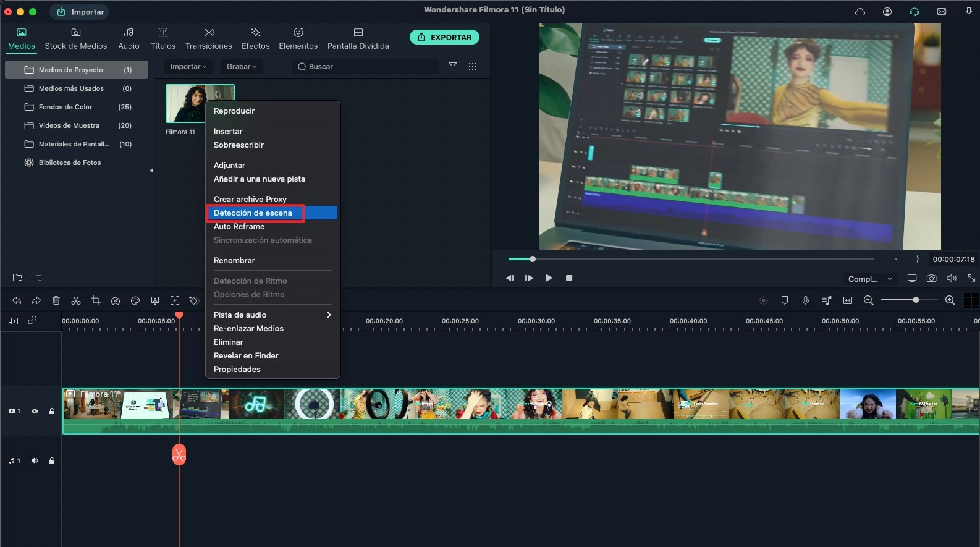The image size is (980, 547).
Task: Split clip with the scissors toolbar icon
Action: [x=76, y=300]
